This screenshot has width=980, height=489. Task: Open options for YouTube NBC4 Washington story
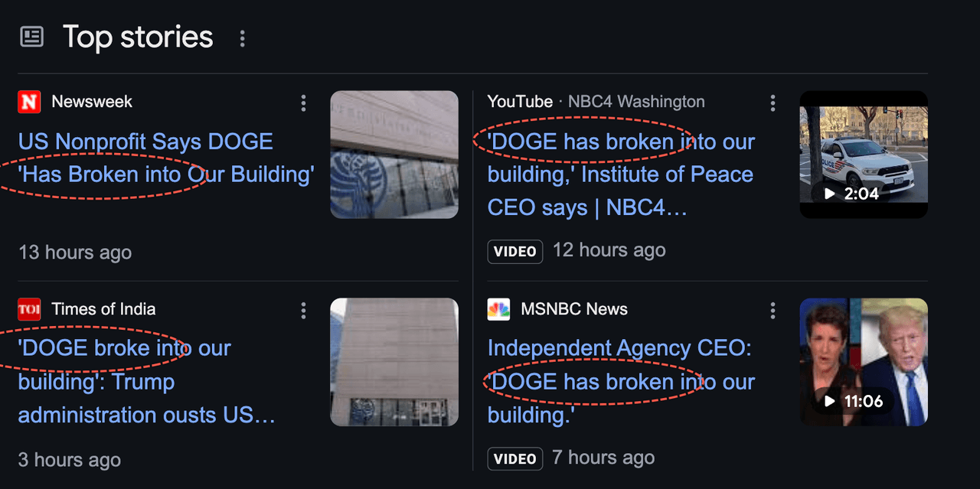773,103
